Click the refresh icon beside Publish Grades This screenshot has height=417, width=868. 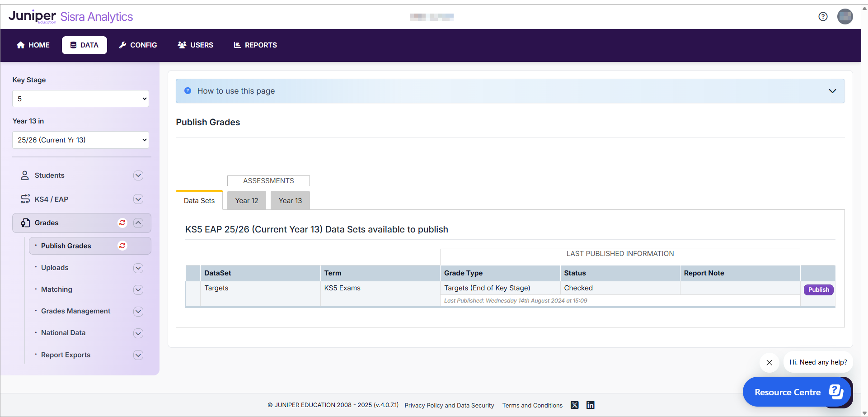(122, 246)
